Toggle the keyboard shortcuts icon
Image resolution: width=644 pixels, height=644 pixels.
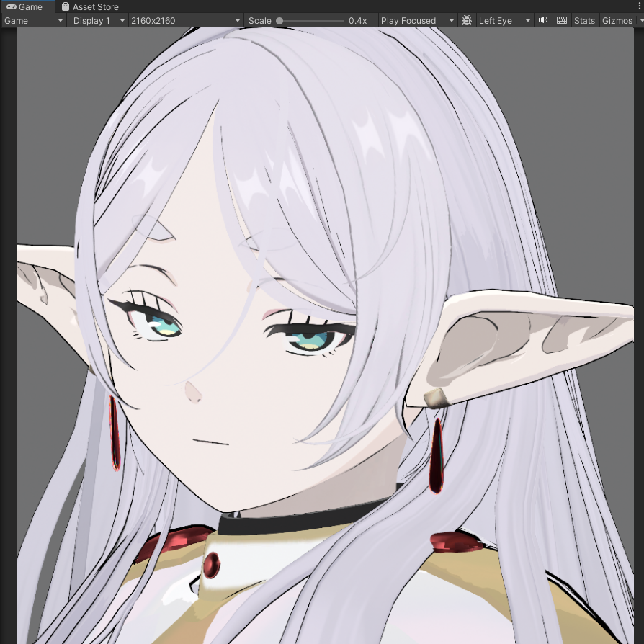click(561, 20)
